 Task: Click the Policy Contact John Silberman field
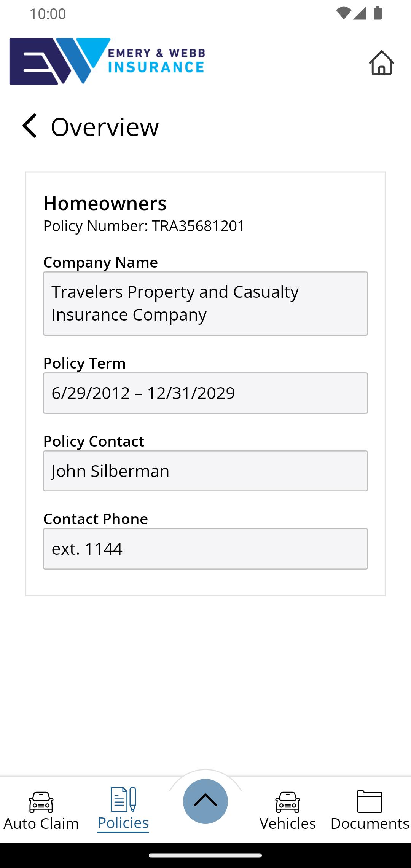[x=205, y=471]
